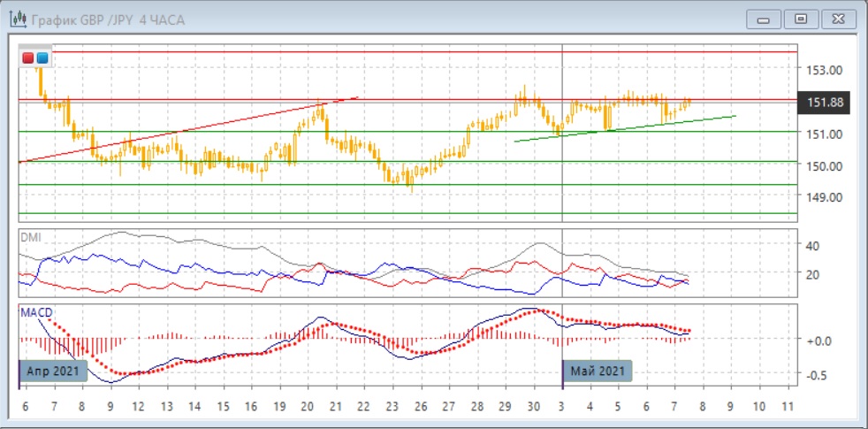Close the GBP/JPY chart window

click(x=838, y=19)
